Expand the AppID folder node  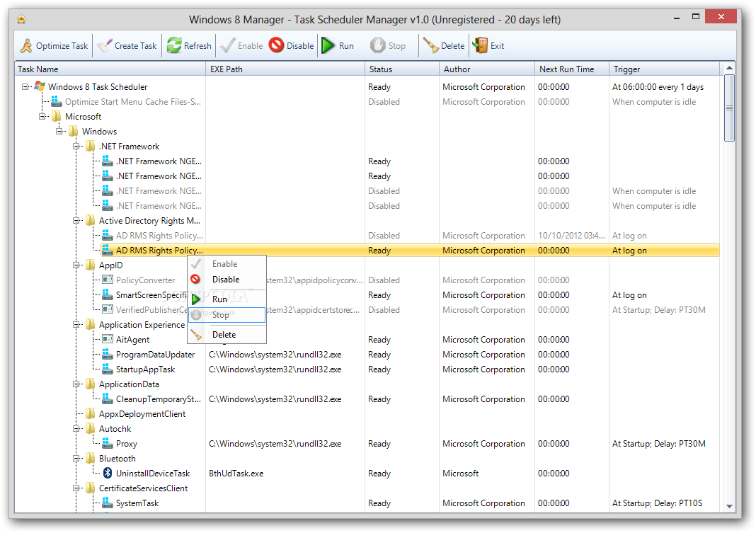pyautogui.click(x=74, y=265)
